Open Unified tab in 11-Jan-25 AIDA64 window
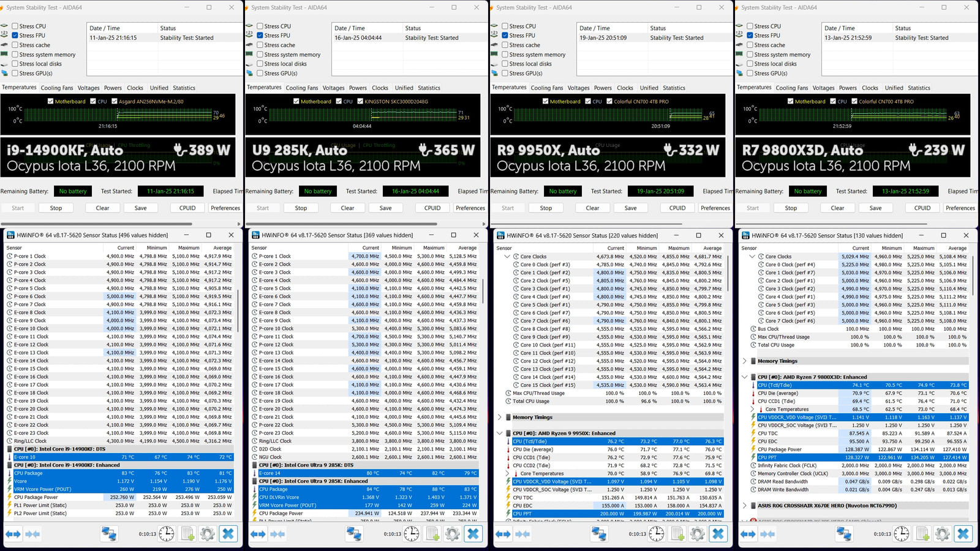Viewport: 980px width, 551px height. pos(159,88)
